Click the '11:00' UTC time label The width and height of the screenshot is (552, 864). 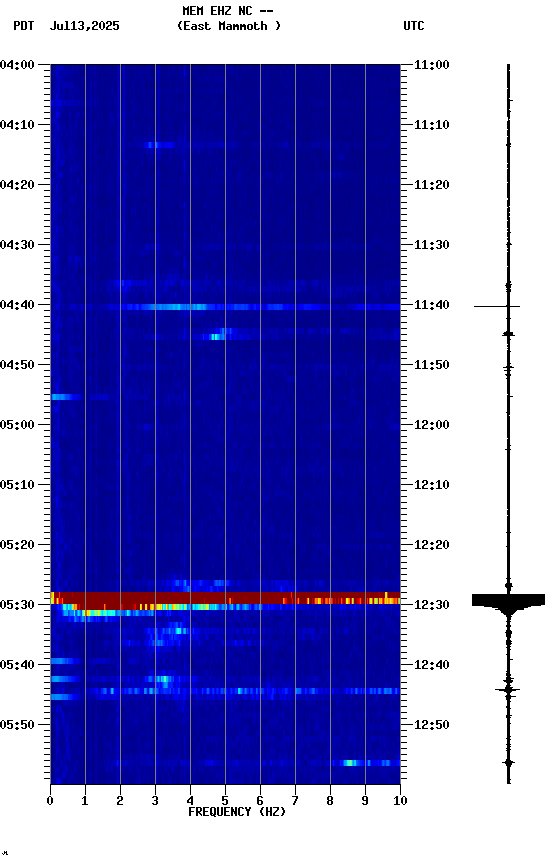pyautogui.click(x=432, y=65)
